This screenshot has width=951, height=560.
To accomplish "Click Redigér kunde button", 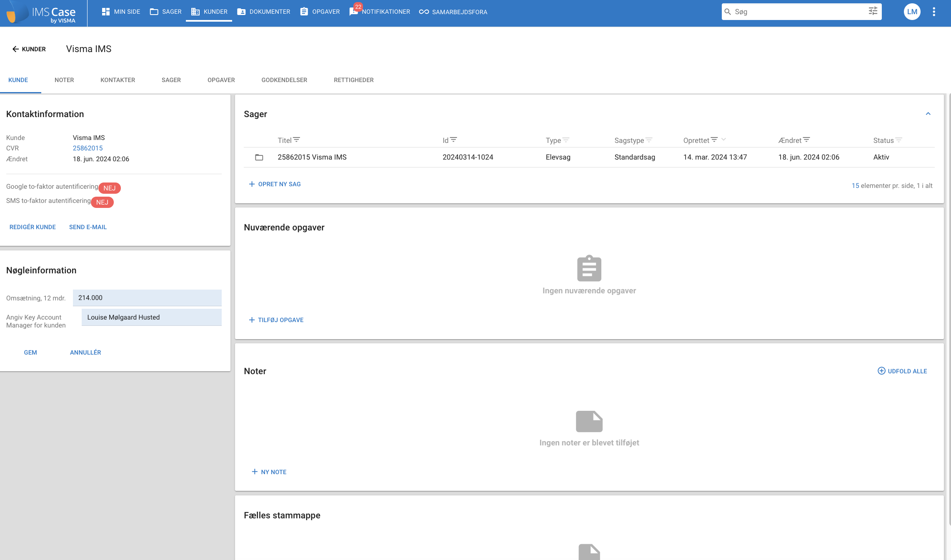I will click(33, 227).
